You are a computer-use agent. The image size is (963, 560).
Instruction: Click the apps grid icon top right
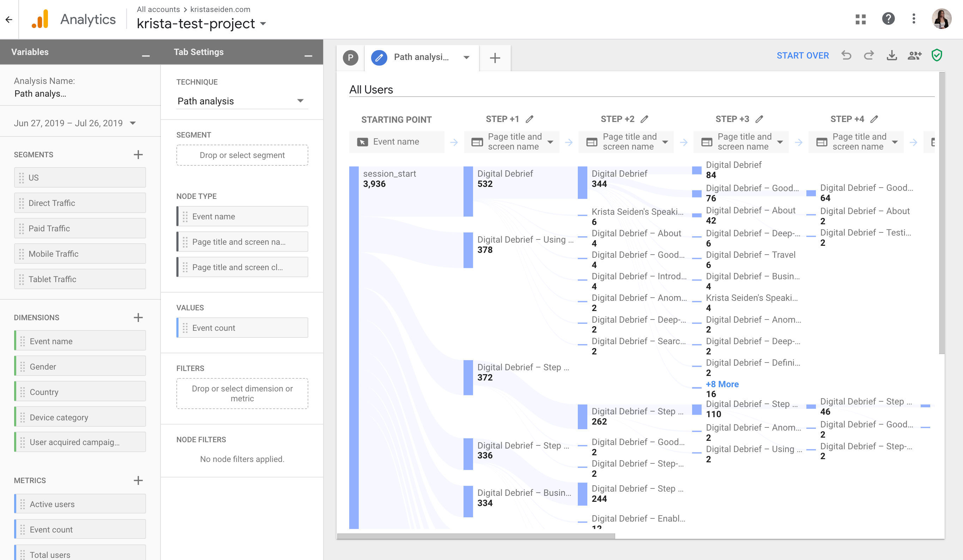pos(860,18)
